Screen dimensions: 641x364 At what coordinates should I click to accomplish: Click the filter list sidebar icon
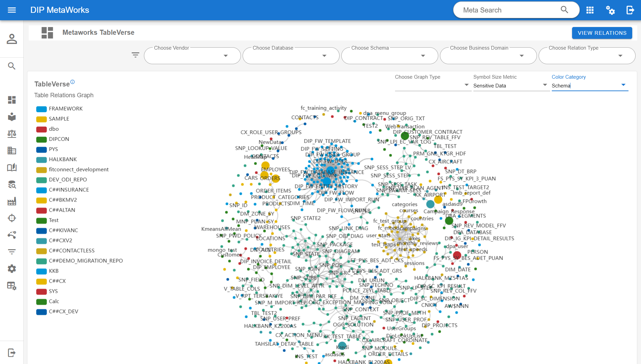[x=12, y=252]
